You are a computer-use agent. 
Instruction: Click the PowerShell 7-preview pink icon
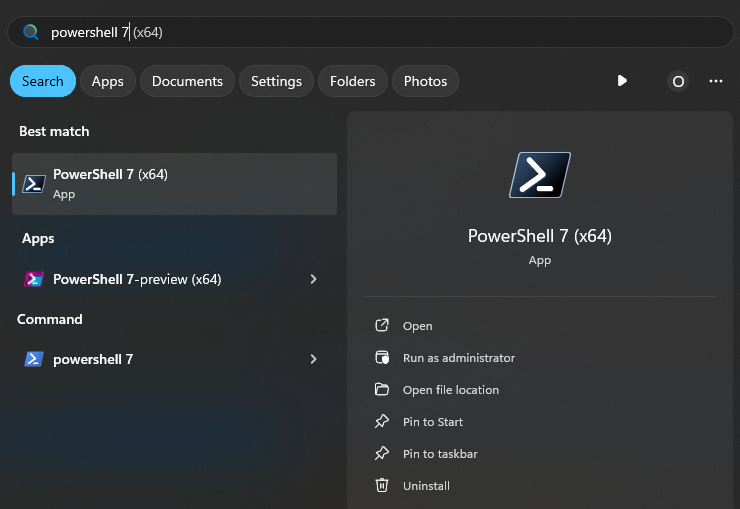click(34, 279)
